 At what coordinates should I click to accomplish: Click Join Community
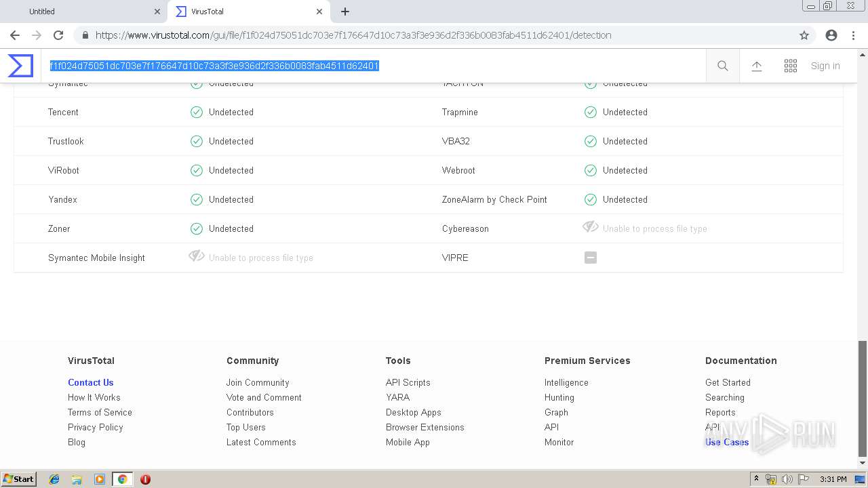coord(258,382)
